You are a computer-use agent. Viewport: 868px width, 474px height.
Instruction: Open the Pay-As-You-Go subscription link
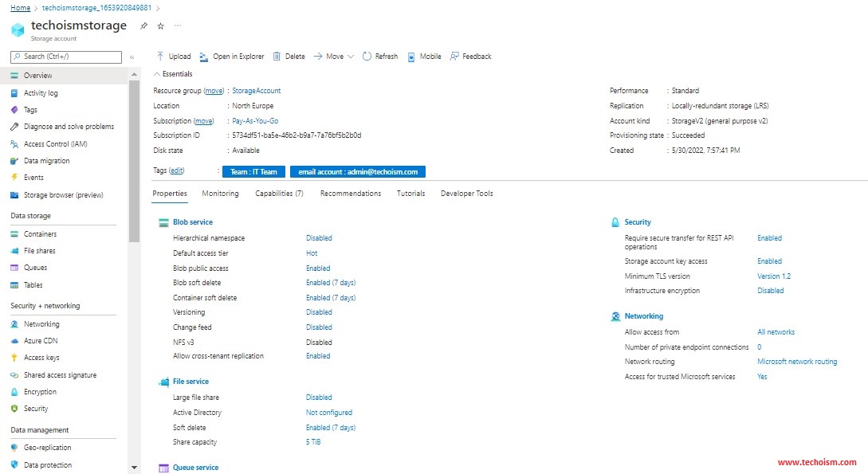255,120
